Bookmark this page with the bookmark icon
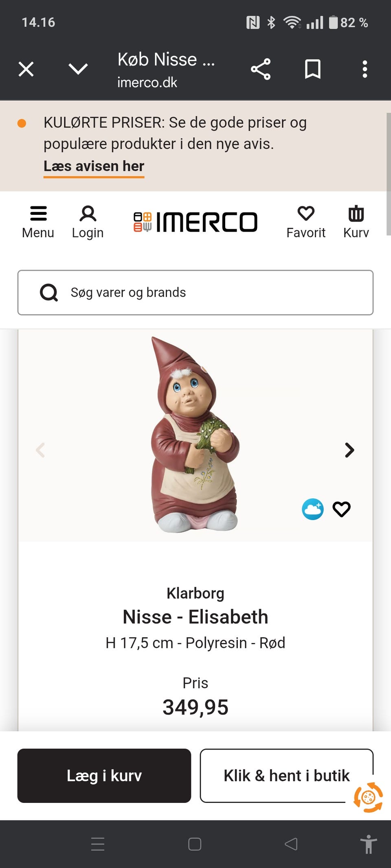This screenshot has height=868, width=391. [313, 69]
